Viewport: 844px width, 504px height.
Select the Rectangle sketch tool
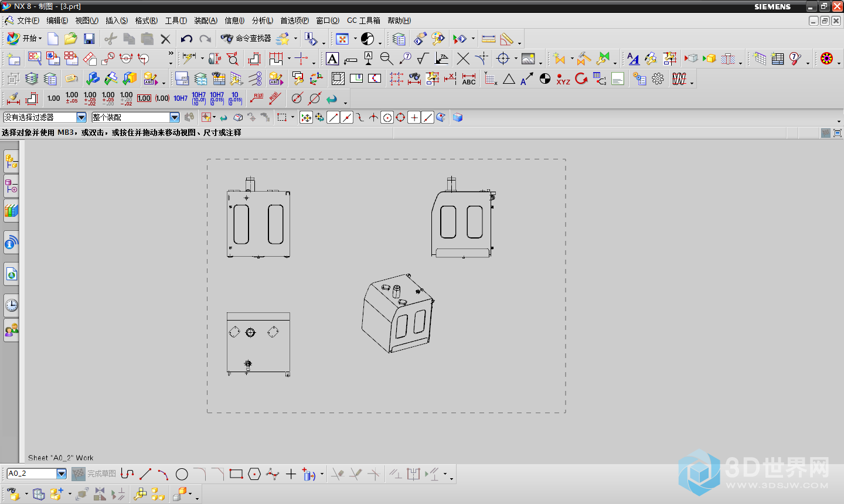236,474
